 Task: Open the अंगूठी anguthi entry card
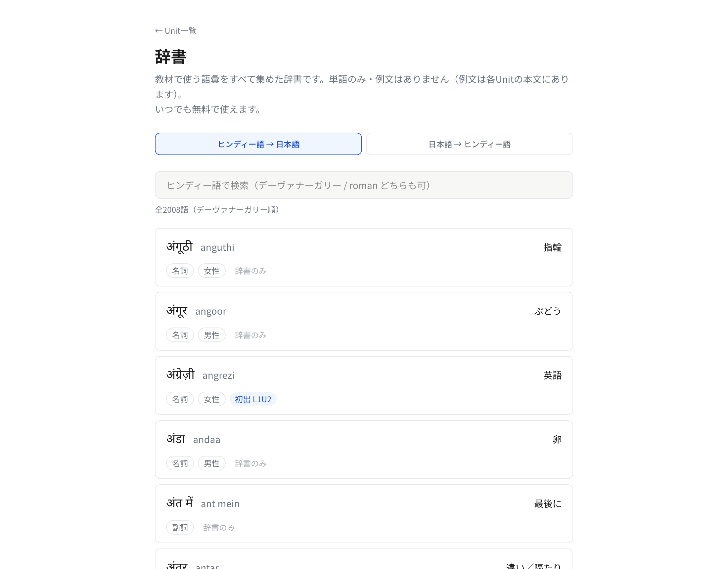(364, 257)
